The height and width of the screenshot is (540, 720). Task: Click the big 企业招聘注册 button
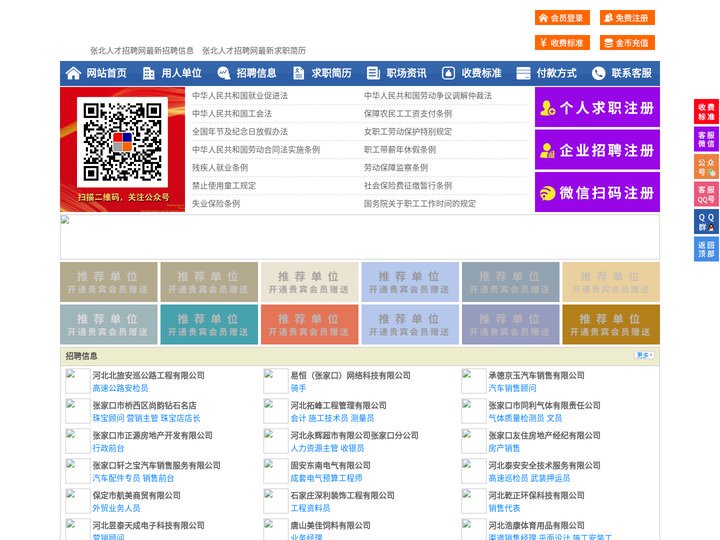point(597,150)
